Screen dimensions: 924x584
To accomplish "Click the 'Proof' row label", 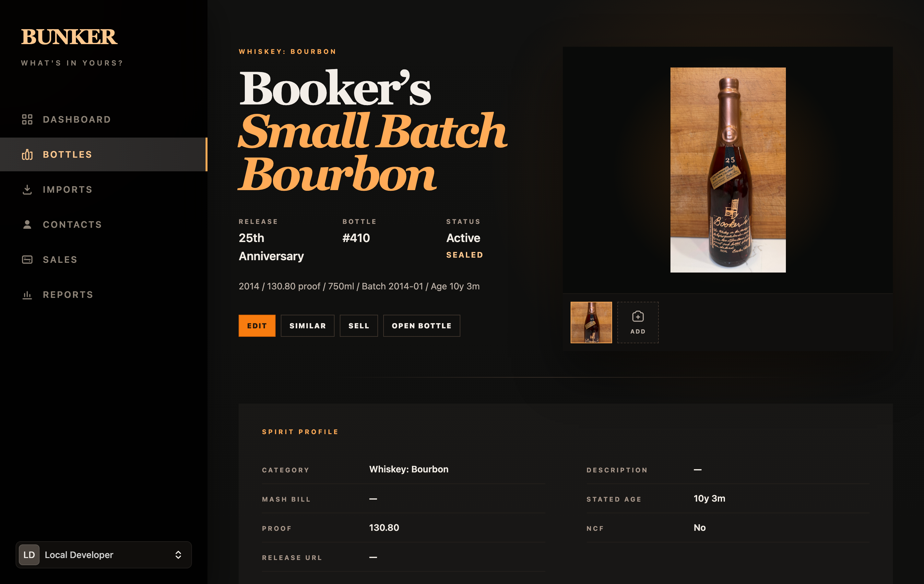I will (277, 529).
